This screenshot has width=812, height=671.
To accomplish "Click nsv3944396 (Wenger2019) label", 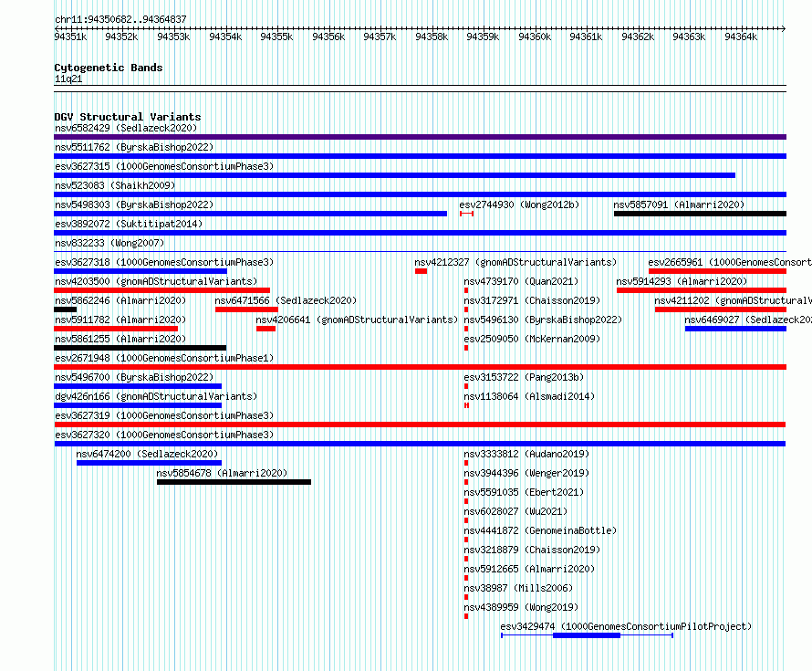I will click(x=526, y=473).
